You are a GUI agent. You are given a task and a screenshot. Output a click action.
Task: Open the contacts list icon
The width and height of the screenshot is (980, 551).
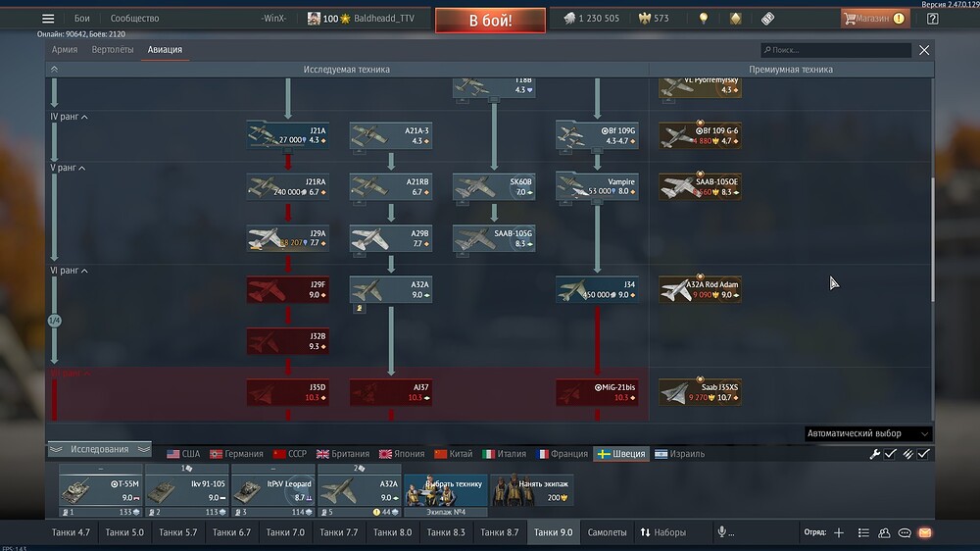point(884,533)
